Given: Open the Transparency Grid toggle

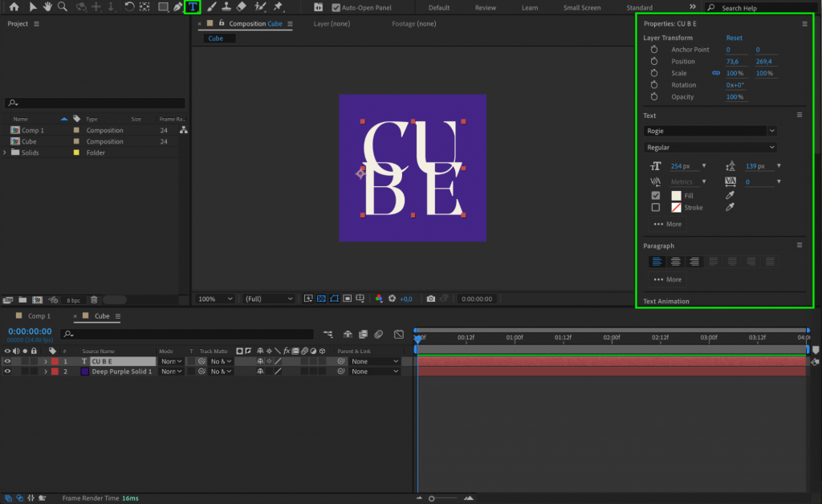Looking at the screenshot, I should 321,298.
